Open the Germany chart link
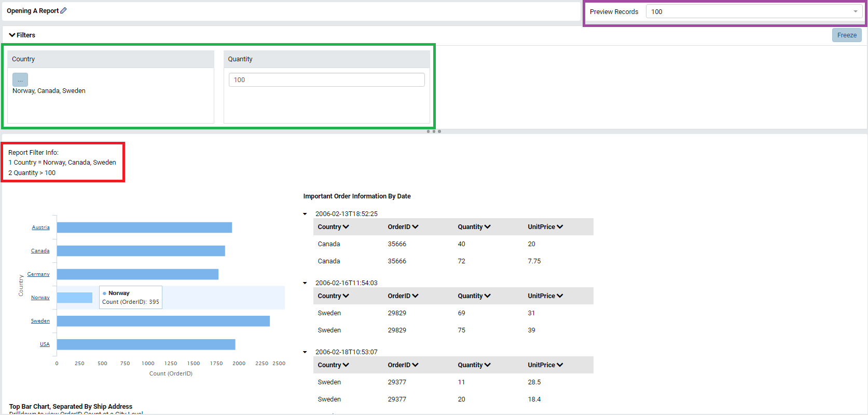 click(x=38, y=274)
